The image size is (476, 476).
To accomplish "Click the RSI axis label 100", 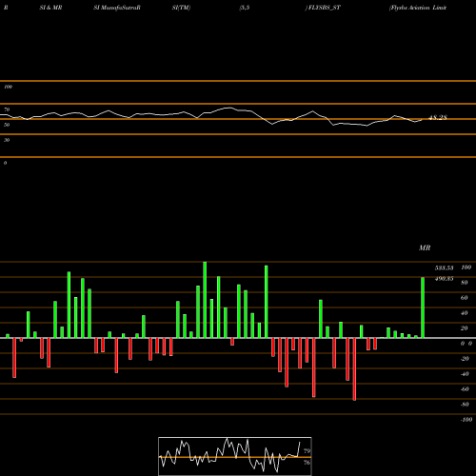I will coord(9,87).
